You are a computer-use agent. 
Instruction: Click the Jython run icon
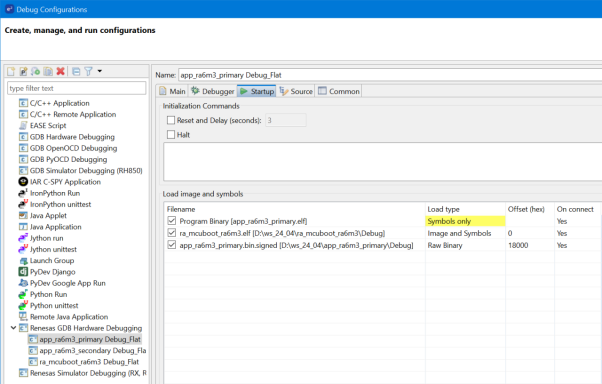pos(23,238)
